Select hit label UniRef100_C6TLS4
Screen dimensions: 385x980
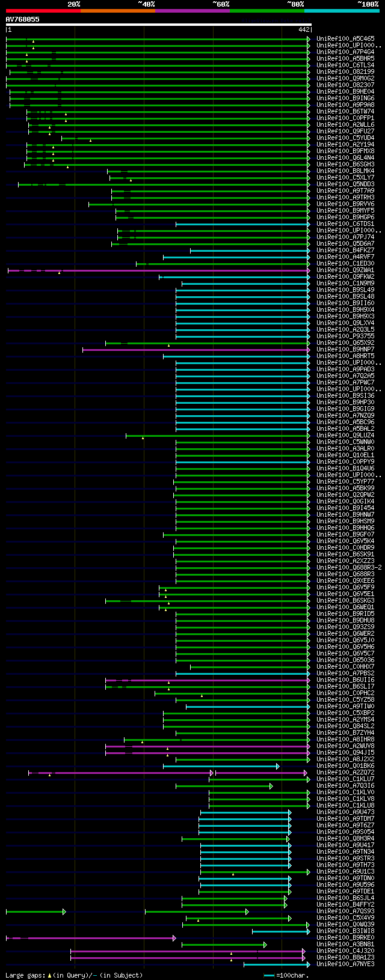(x=345, y=65)
